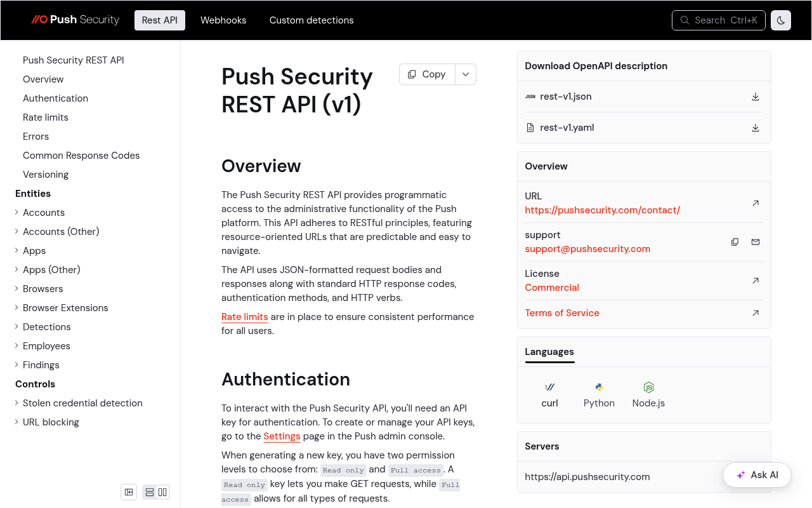
Task: Go to Versioning in the sidebar
Action: coord(46,175)
